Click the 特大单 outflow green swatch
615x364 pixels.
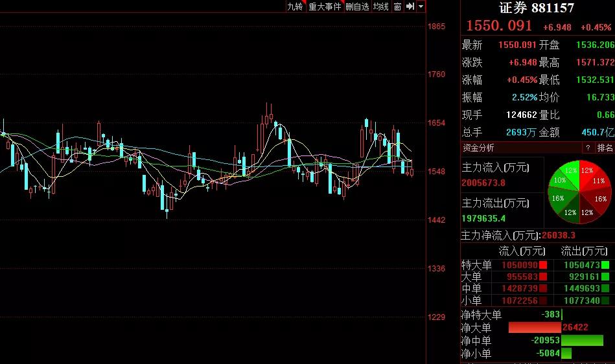pyautogui.click(x=605, y=265)
